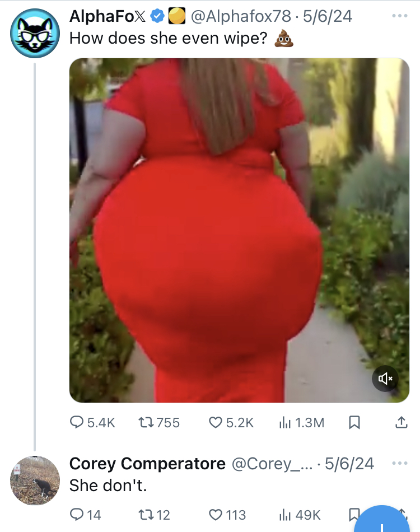Image resolution: width=420 pixels, height=532 pixels.
Task: Repost Corey's reply showing 12 reposts
Action: click(154, 515)
